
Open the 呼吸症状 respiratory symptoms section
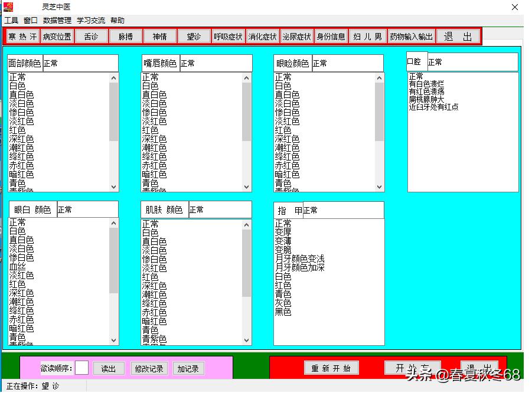coord(228,36)
